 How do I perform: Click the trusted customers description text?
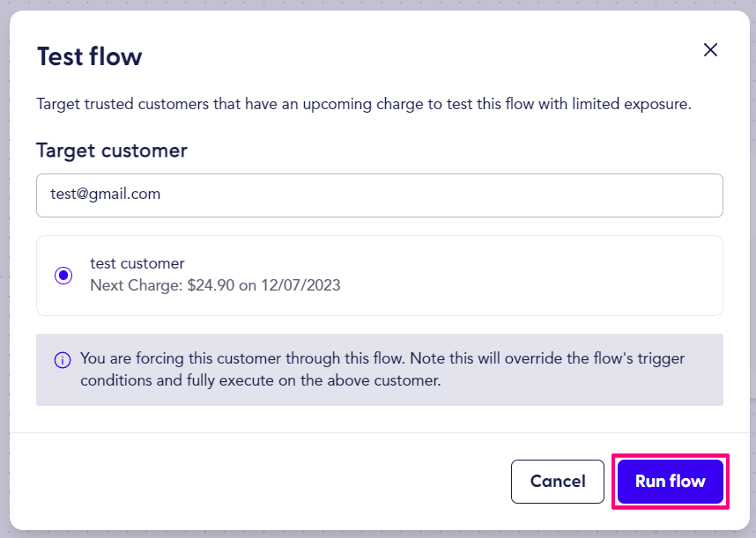[x=364, y=104]
